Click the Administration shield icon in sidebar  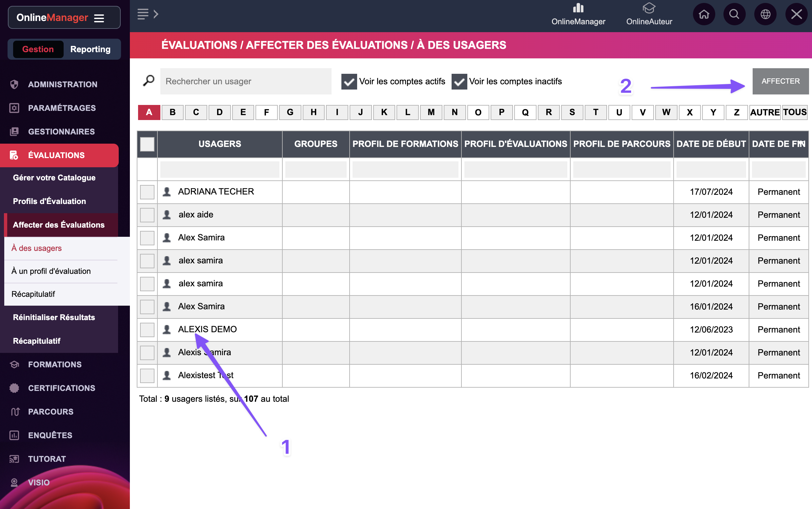pyautogui.click(x=14, y=84)
